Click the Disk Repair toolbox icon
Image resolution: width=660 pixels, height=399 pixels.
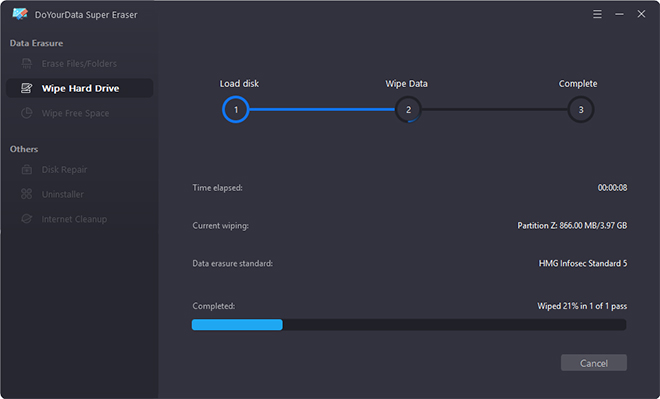tap(27, 170)
